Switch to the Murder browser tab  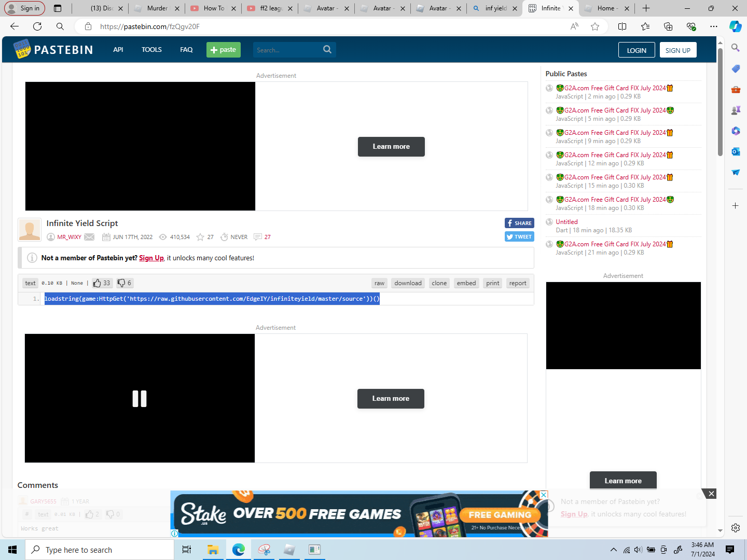(156, 8)
